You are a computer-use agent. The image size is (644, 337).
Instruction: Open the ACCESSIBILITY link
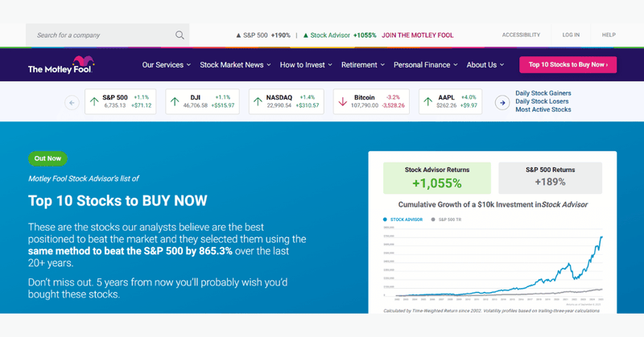[521, 35]
